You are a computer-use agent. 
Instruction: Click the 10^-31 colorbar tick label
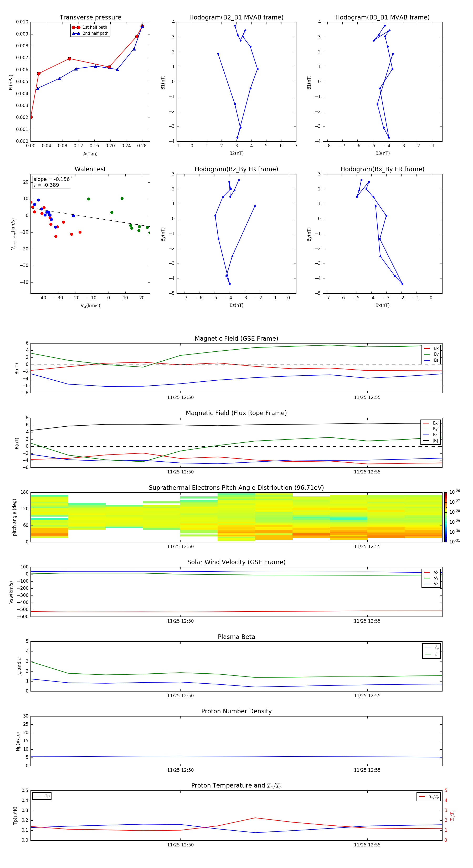tap(455, 542)
